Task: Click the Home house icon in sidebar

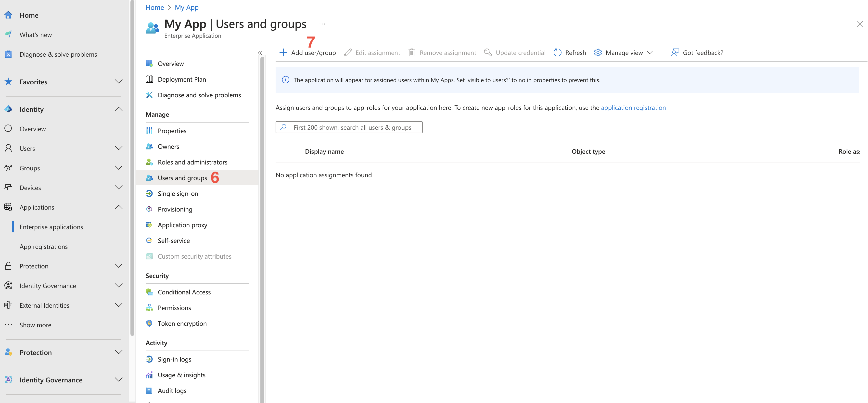Action: point(8,15)
